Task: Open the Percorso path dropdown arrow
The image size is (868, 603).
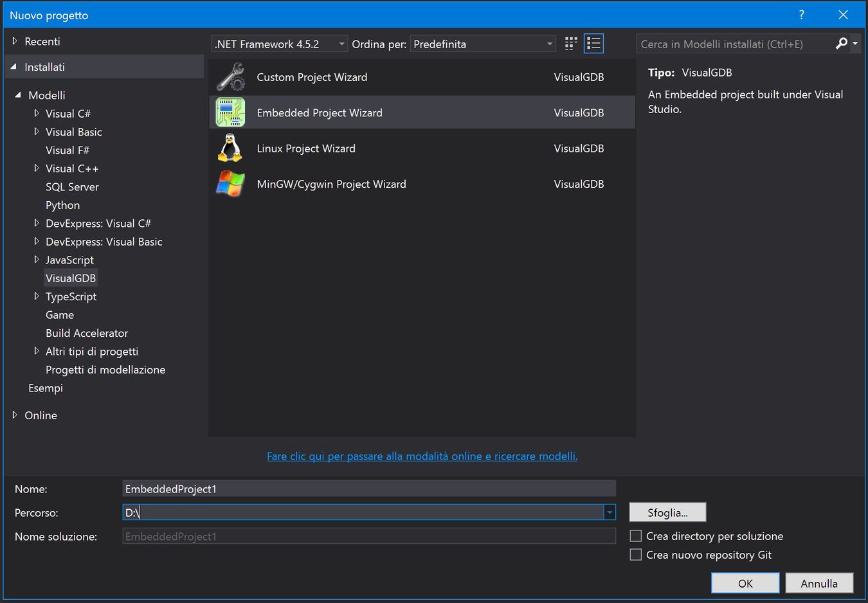Action: click(x=608, y=512)
